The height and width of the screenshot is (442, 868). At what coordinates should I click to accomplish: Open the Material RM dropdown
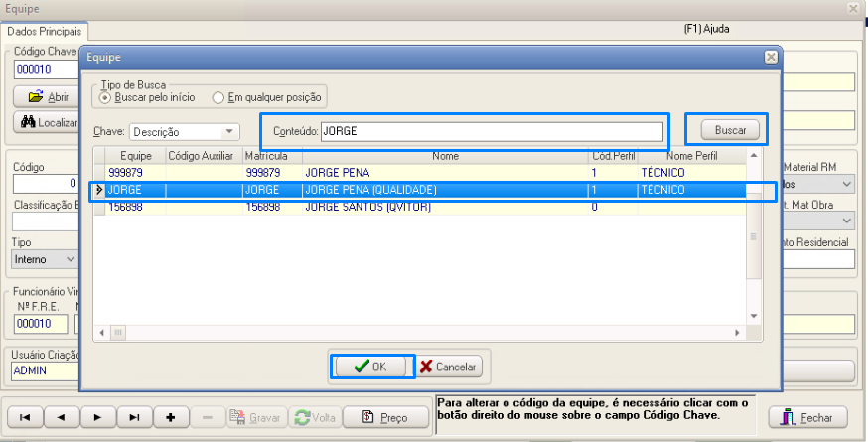pyautogui.click(x=846, y=185)
